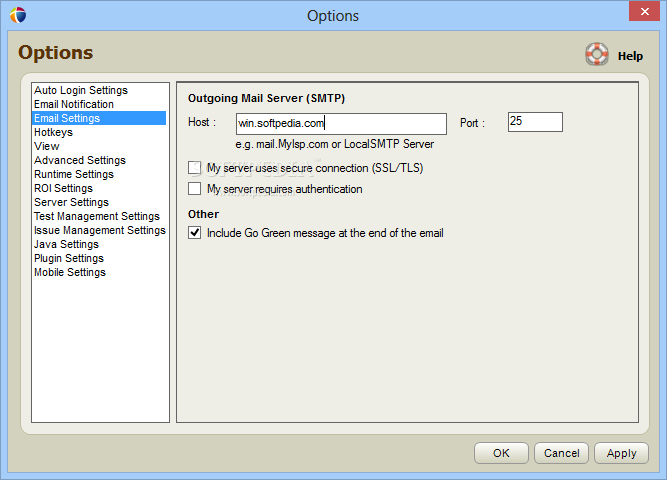This screenshot has height=480, width=667.
Task: Click the Cancel button
Action: coord(562,453)
